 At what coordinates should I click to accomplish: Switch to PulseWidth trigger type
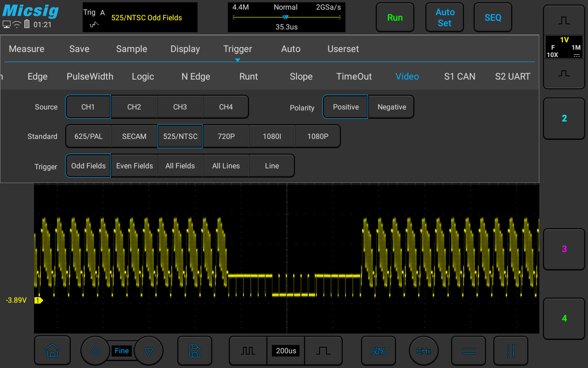[x=90, y=76]
